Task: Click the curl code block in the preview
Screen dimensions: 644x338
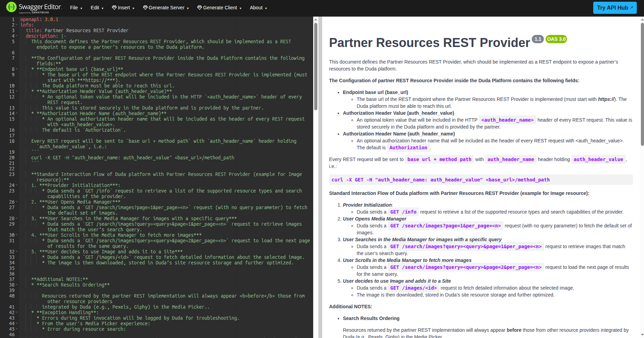Action: (481, 180)
